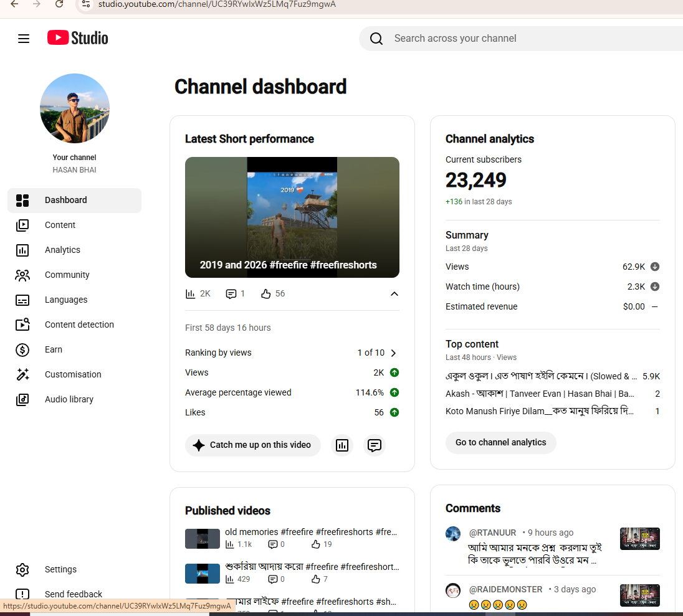Go to the Analytics page
The height and width of the screenshot is (616, 683).
[75, 250]
